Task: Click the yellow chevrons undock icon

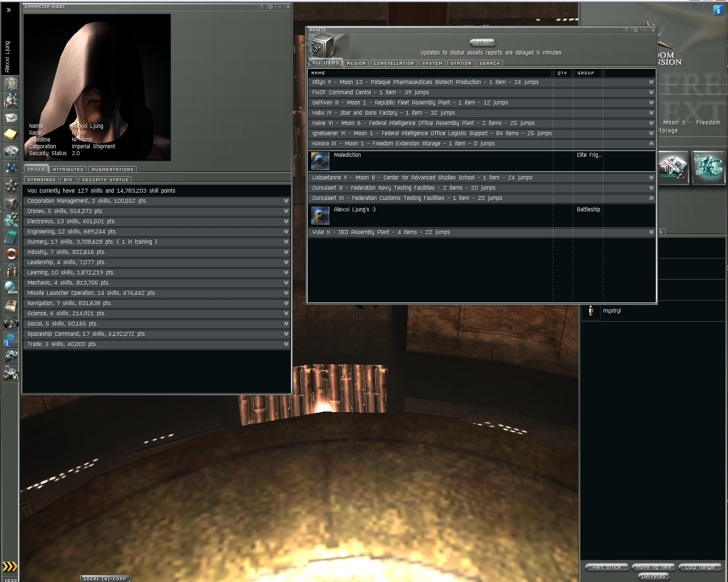Action: [10, 566]
